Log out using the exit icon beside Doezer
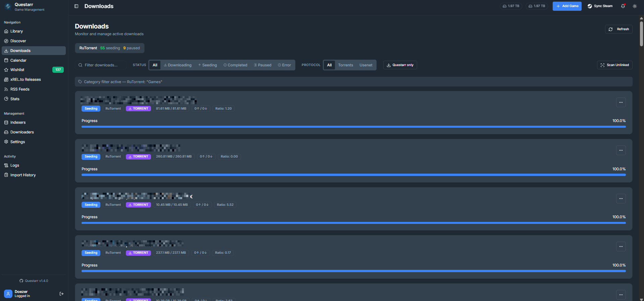This screenshot has width=644, height=301. coord(61,294)
